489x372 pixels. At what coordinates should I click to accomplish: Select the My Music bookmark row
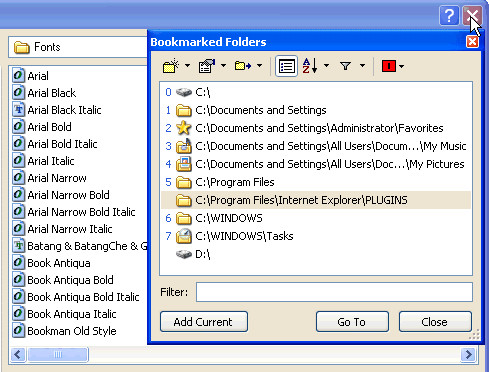[316, 146]
